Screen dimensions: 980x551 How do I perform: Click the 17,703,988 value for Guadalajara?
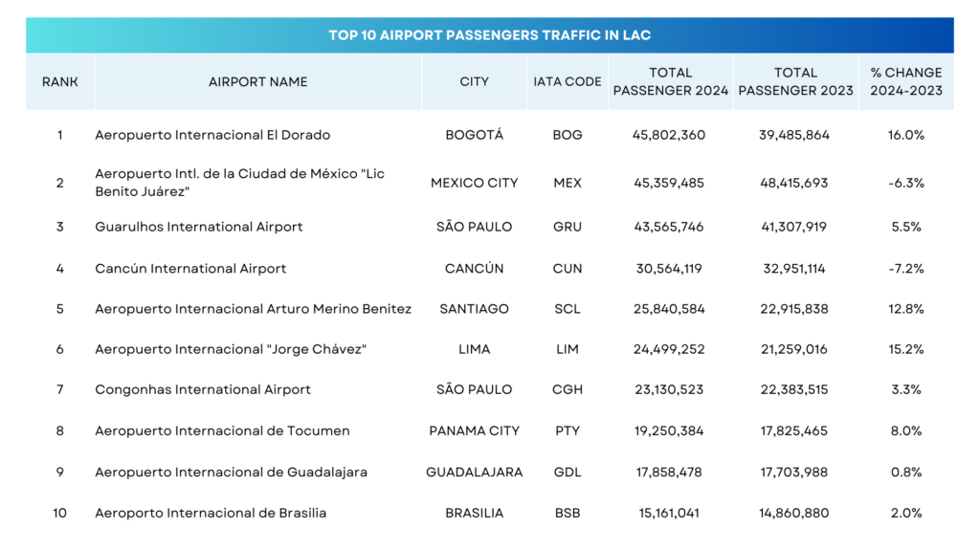coord(793,472)
